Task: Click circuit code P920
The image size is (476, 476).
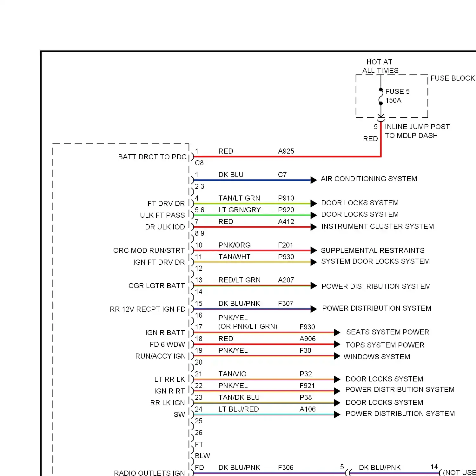Action: 286,210
